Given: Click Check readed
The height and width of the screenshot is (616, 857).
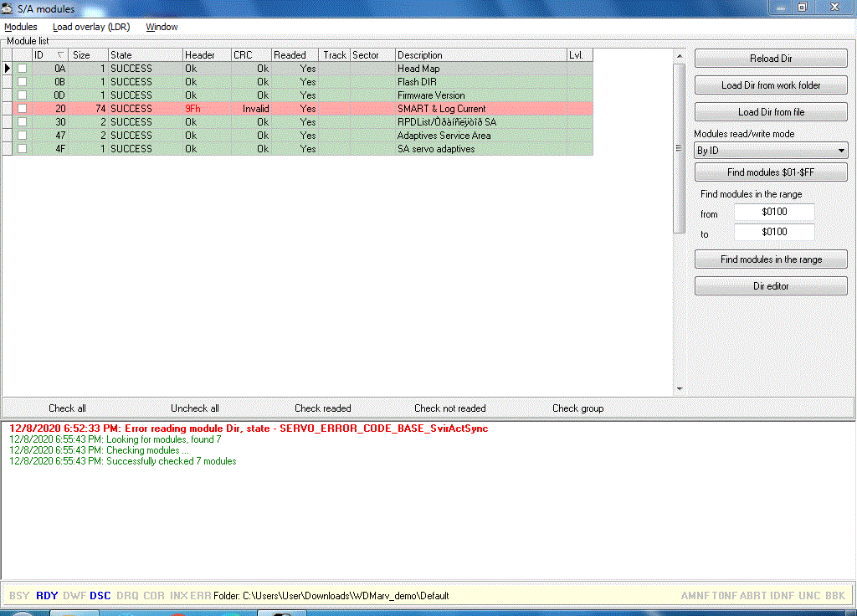Looking at the screenshot, I should click(x=322, y=408).
